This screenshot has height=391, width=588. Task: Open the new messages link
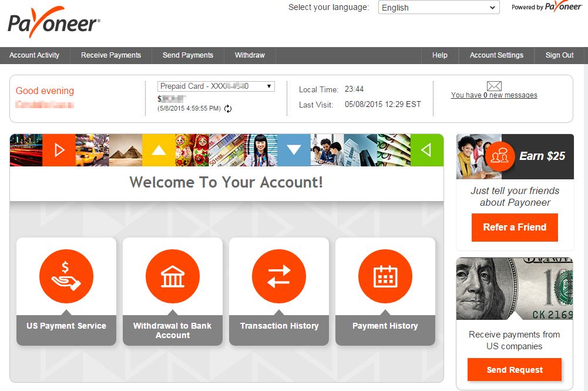click(493, 95)
